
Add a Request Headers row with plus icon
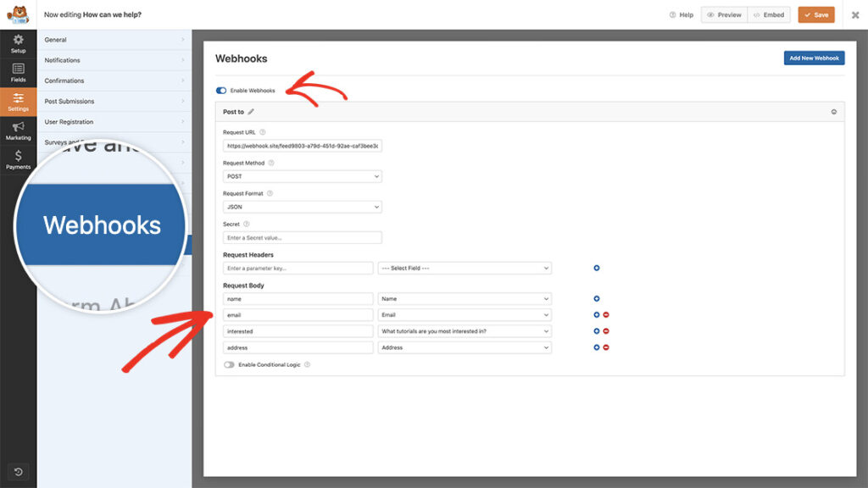pyautogui.click(x=597, y=268)
